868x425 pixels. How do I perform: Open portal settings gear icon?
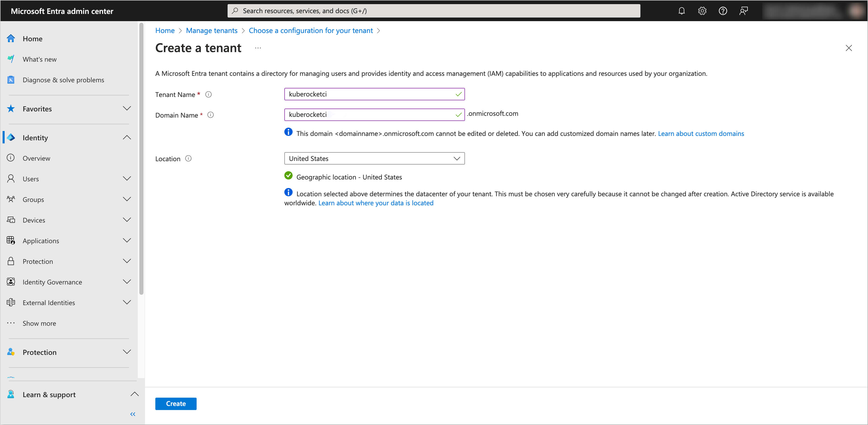[702, 11]
